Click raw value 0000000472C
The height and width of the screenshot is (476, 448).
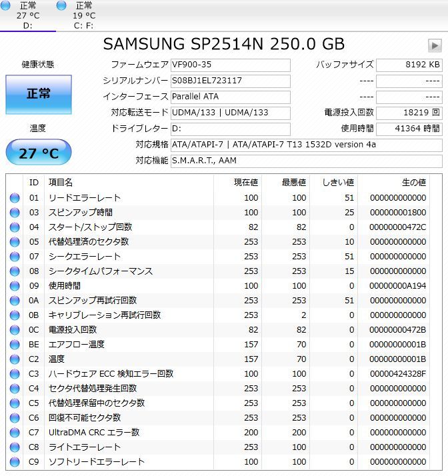[x=398, y=227]
